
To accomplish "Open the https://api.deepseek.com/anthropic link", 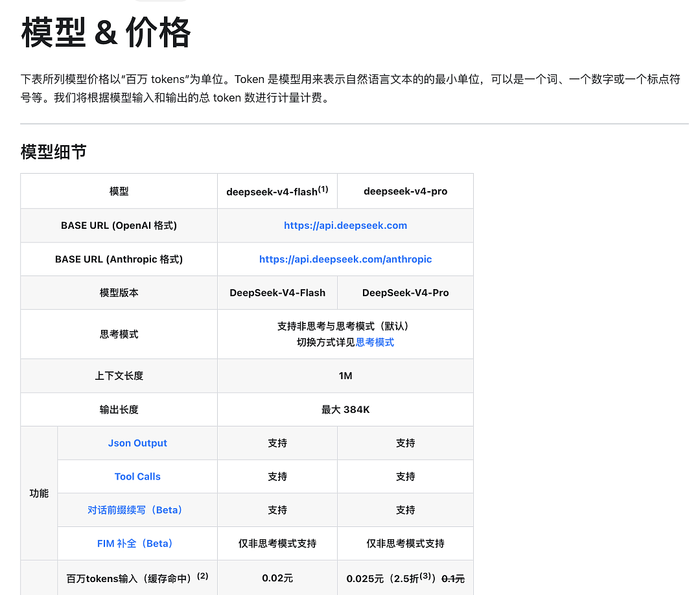I will (345, 259).
